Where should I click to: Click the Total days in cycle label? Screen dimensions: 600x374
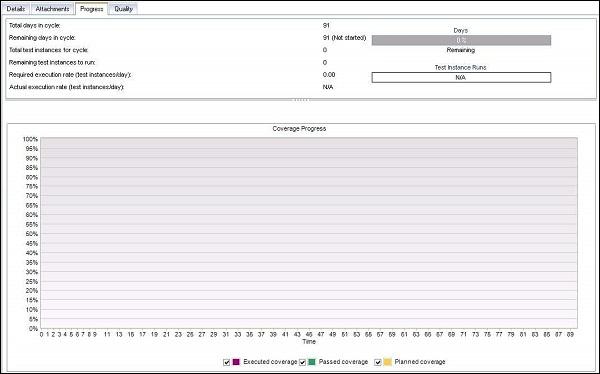pos(34,26)
